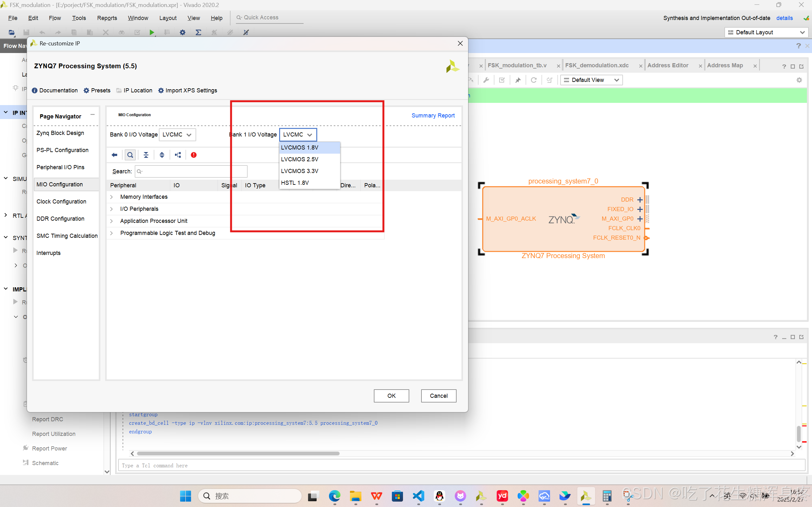Click the wrench icon in block design toolbar
Viewport: 812px width, 507px height.
point(486,80)
